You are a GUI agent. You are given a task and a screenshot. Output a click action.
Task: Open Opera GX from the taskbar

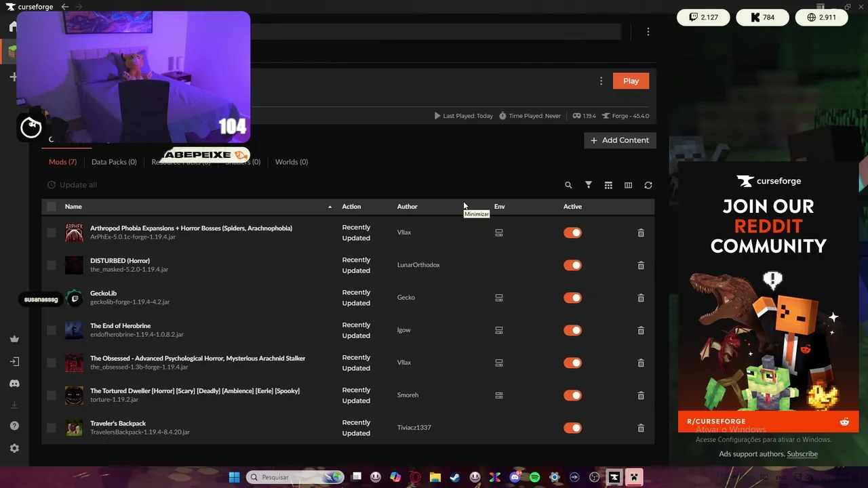click(415, 477)
